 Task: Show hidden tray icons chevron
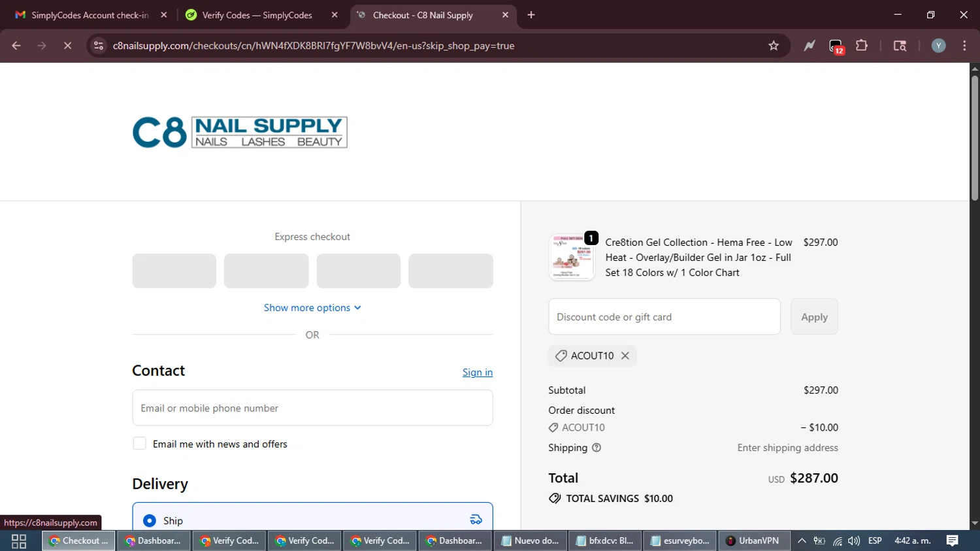(x=802, y=541)
